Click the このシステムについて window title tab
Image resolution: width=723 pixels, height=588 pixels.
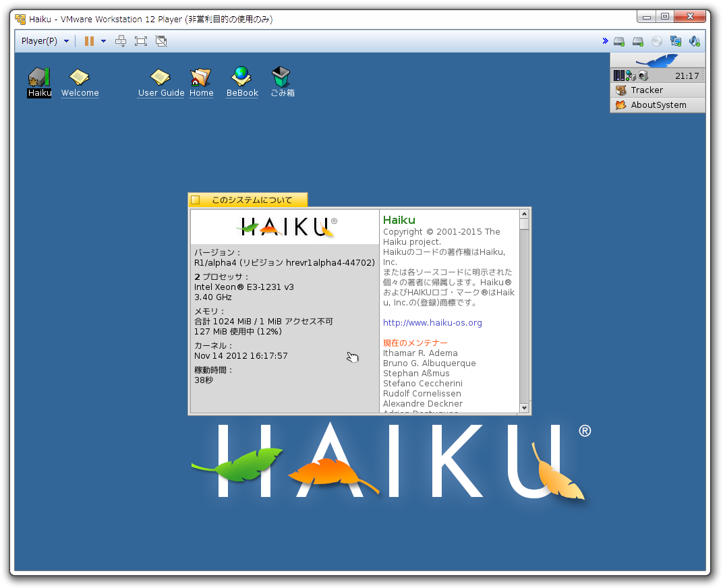[x=252, y=200]
